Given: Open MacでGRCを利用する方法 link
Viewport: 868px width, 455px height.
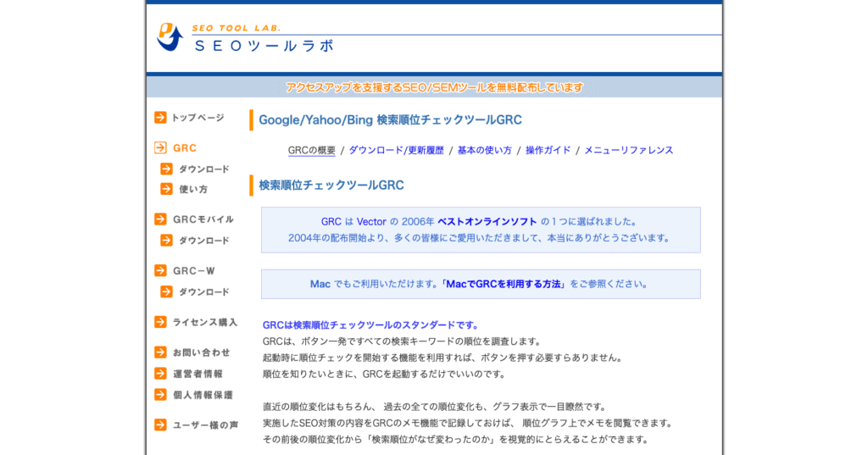Looking at the screenshot, I should click(504, 284).
